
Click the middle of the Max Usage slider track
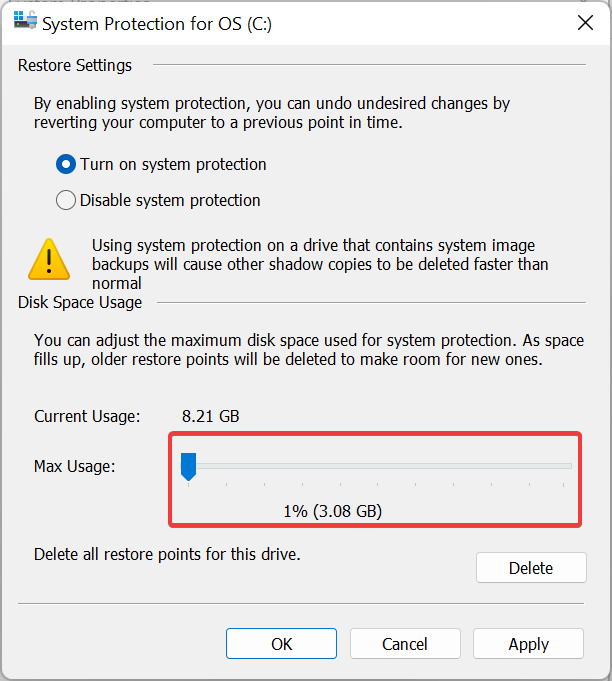click(x=376, y=466)
